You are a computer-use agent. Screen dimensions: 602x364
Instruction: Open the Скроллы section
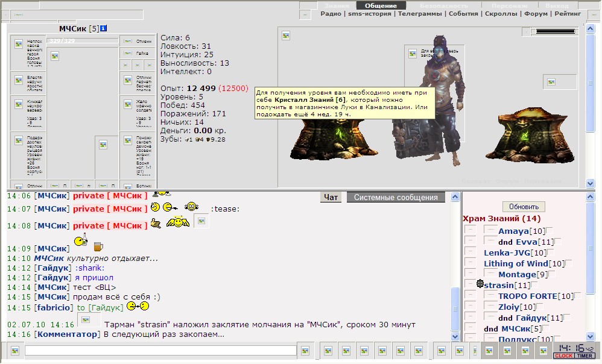[x=501, y=14]
